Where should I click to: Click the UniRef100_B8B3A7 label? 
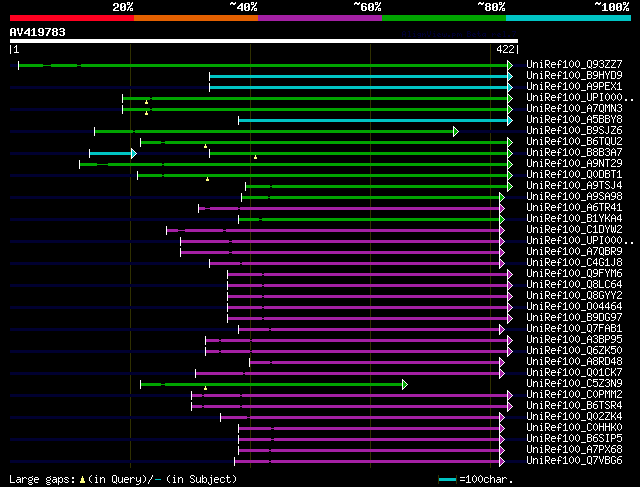tap(574, 153)
